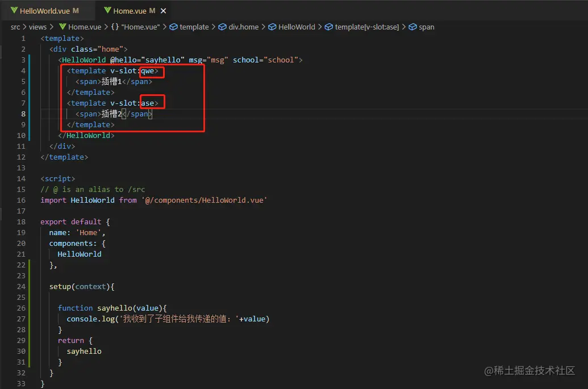Open the views breadcrumb segment
588x389 pixels.
click(x=38, y=27)
